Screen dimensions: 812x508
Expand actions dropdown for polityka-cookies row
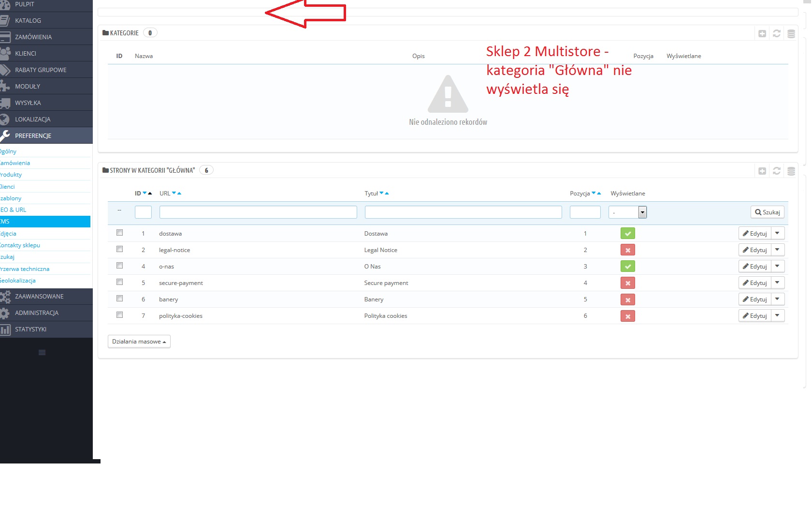pyautogui.click(x=778, y=315)
